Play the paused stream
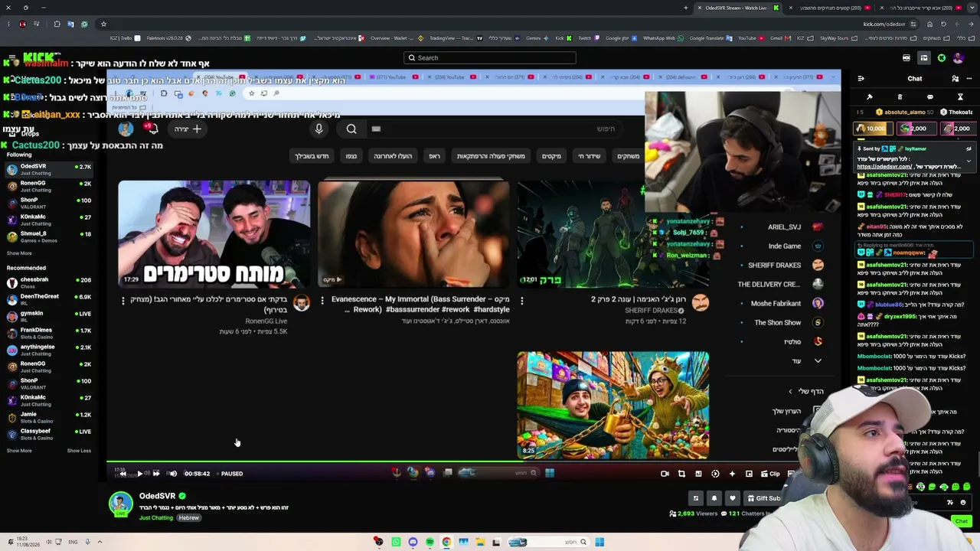980x551 pixels. coord(139,474)
